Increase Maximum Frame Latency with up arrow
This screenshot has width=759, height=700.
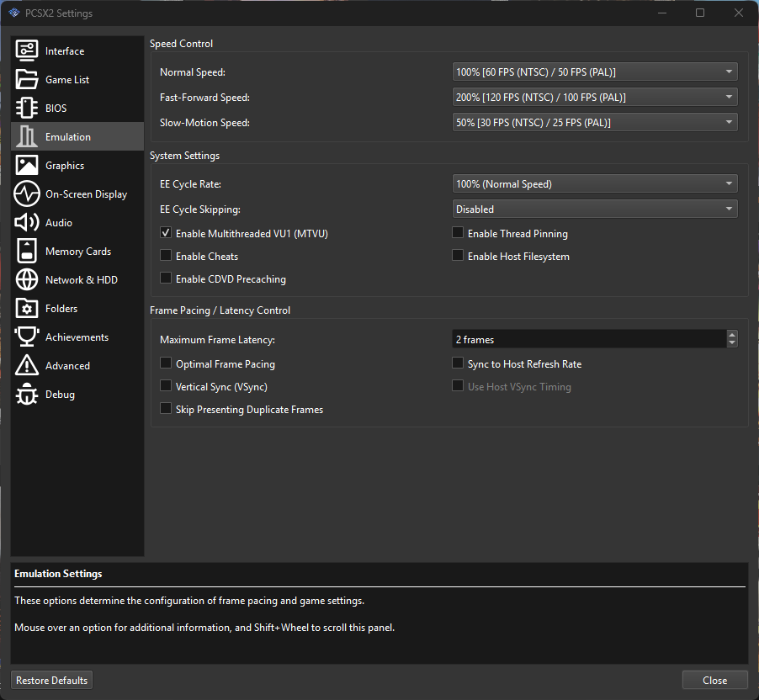pos(732,335)
